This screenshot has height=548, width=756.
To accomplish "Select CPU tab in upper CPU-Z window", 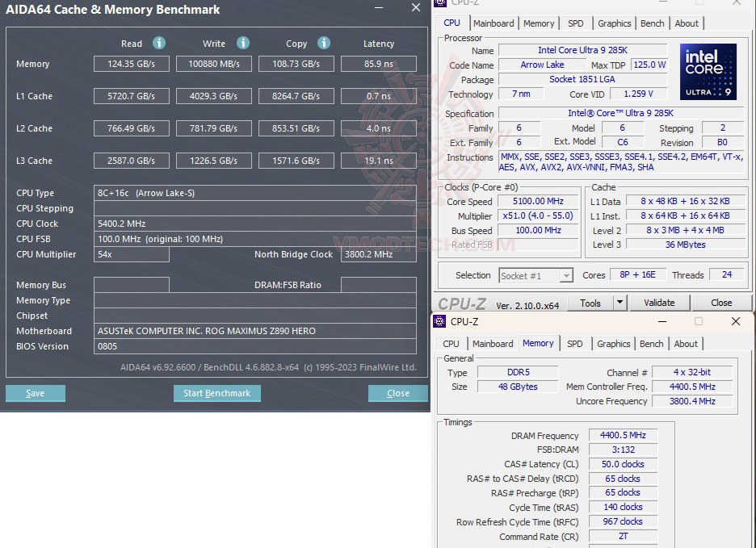I will coord(451,23).
